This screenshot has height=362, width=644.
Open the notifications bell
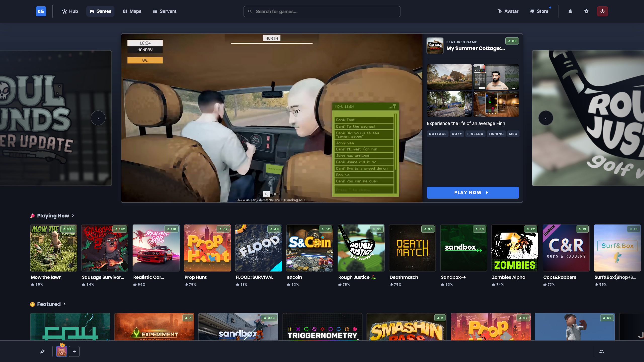570,11
